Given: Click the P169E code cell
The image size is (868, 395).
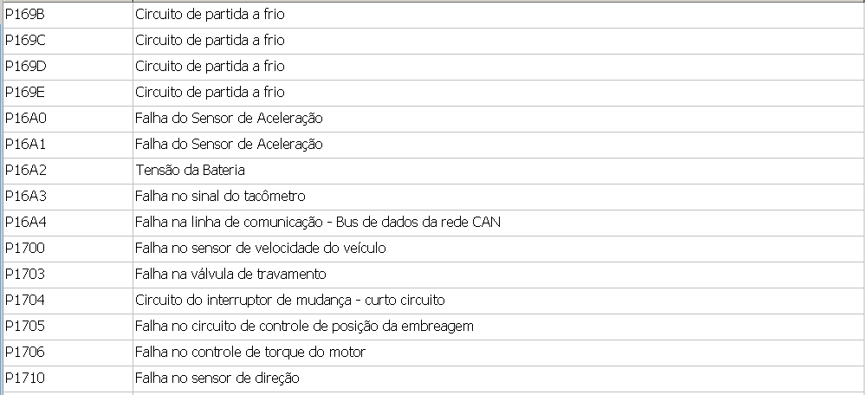Looking at the screenshot, I should pyautogui.click(x=24, y=92).
